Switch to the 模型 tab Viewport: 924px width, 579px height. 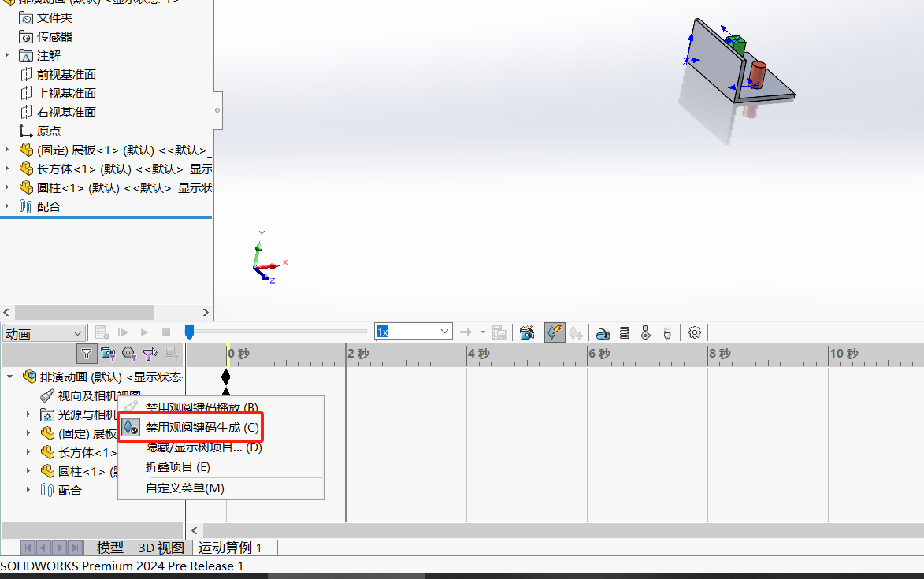(x=110, y=547)
